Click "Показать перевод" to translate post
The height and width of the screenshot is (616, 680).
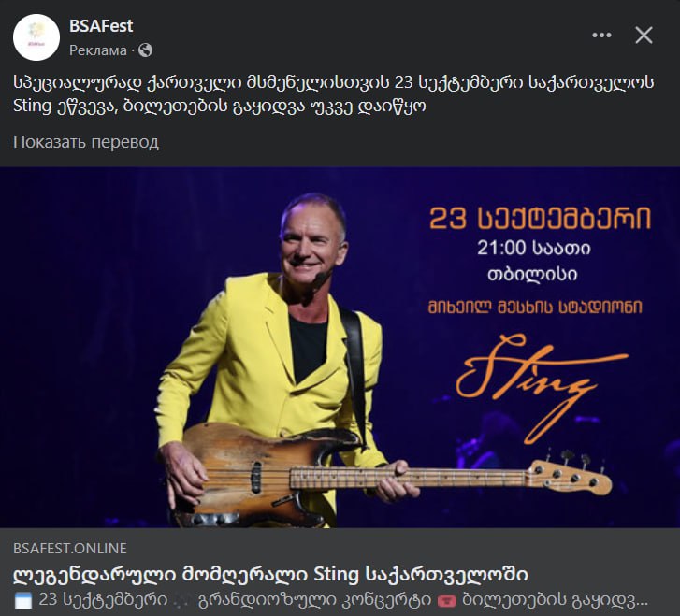86,142
